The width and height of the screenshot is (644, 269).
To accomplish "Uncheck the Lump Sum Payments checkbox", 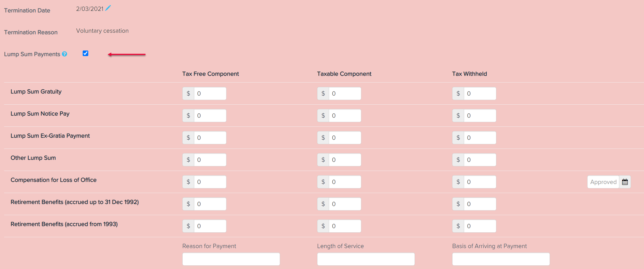I will (x=86, y=53).
